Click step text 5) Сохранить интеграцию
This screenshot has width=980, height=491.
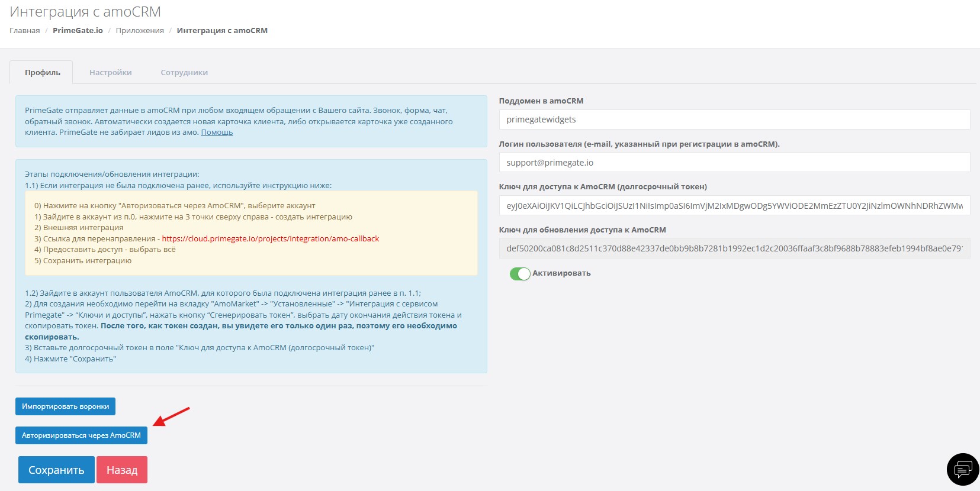coord(83,260)
